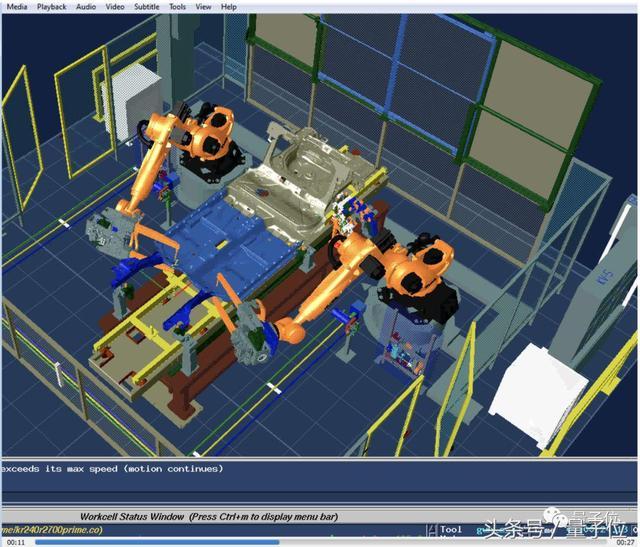
Task: Open the Help menu
Action: point(229,7)
